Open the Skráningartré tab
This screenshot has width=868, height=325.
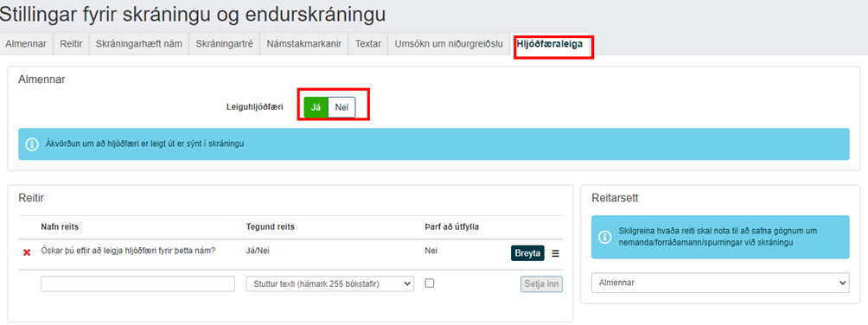(224, 44)
